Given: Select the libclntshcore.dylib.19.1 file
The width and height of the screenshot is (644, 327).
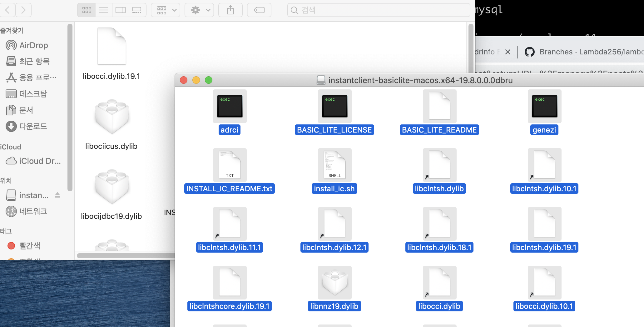Looking at the screenshot, I should coord(230,288).
